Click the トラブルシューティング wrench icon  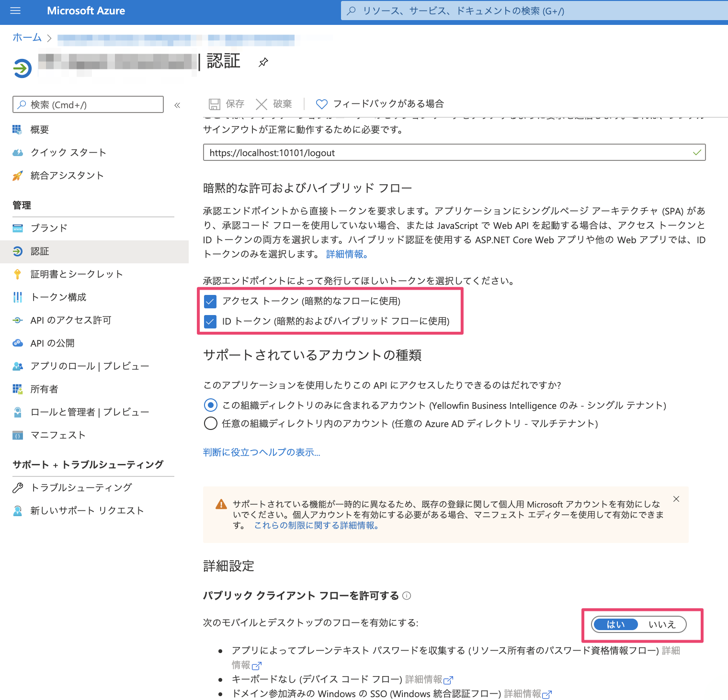click(18, 488)
